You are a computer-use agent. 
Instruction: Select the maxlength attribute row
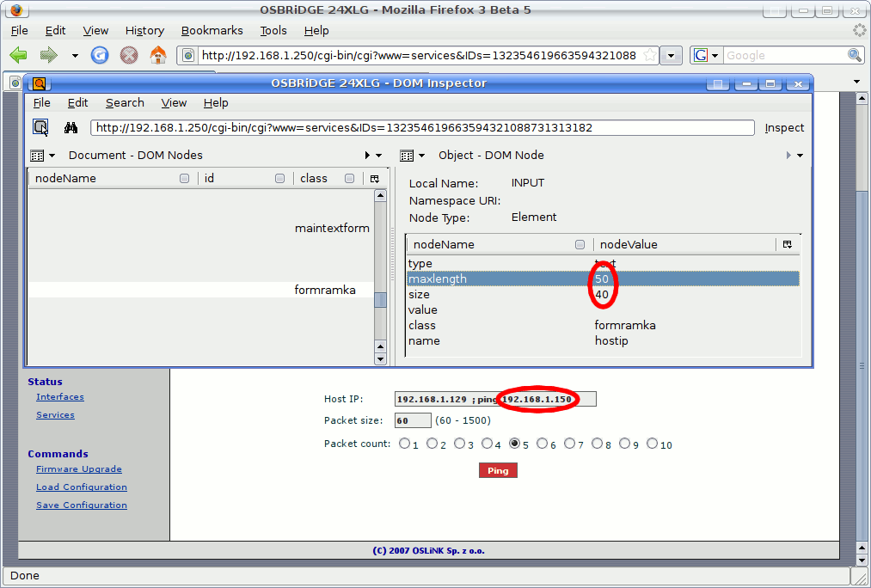[x=603, y=279]
